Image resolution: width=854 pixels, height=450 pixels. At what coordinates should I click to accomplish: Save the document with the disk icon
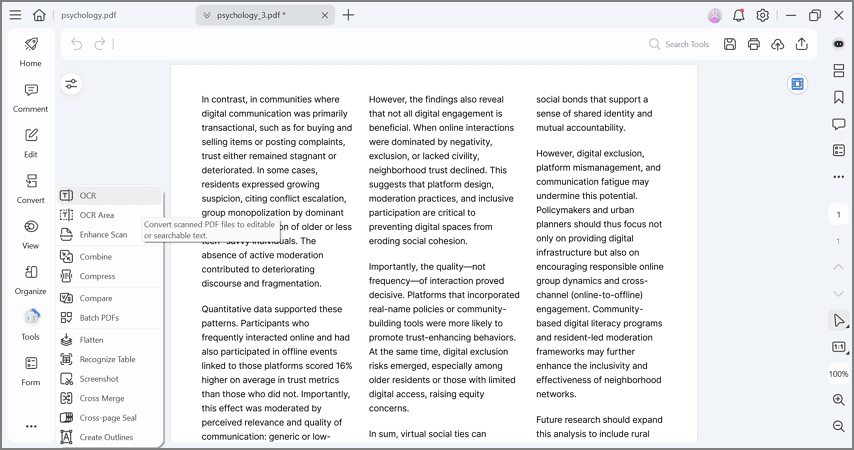pyautogui.click(x=730, y=44)
